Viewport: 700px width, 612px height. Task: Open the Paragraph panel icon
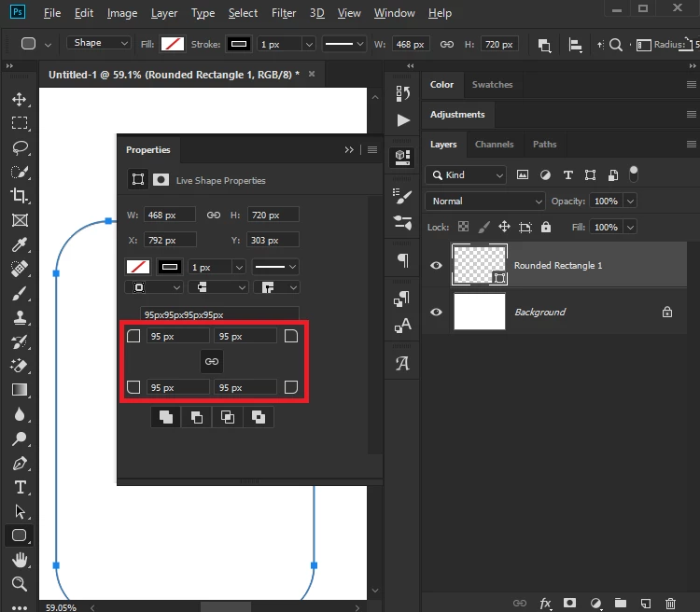pos(402,260)
